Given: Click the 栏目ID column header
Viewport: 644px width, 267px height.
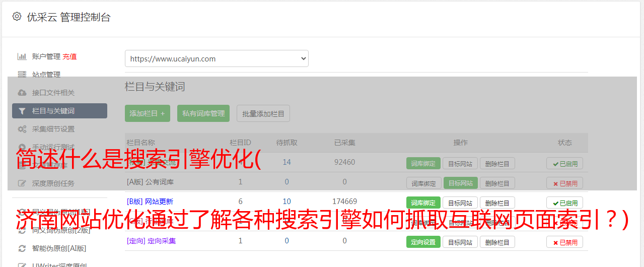Looking at the screenshot, I should pyautogui.click(x=240, y=143).
